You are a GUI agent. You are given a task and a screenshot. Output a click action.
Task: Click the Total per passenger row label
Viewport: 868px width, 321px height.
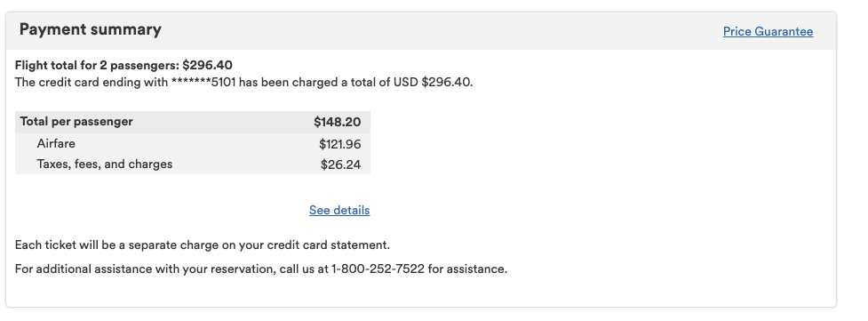(x=76, y=122)
